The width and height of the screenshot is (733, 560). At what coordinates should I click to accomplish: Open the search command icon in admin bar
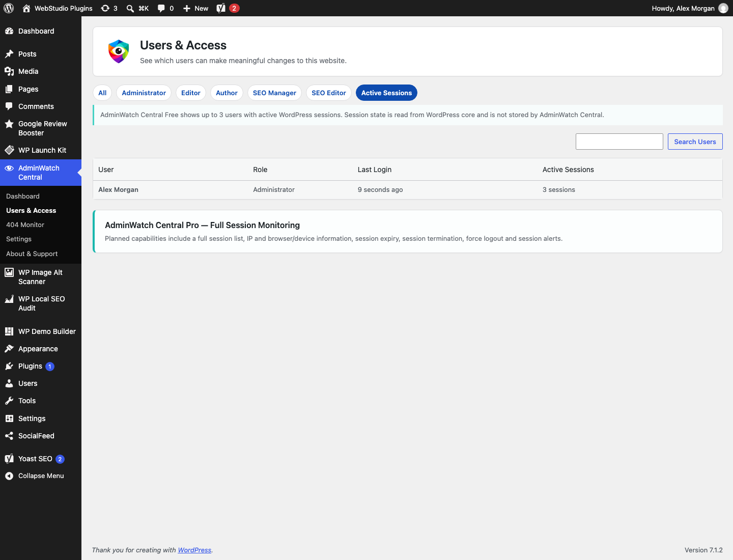tap(130, 8)
